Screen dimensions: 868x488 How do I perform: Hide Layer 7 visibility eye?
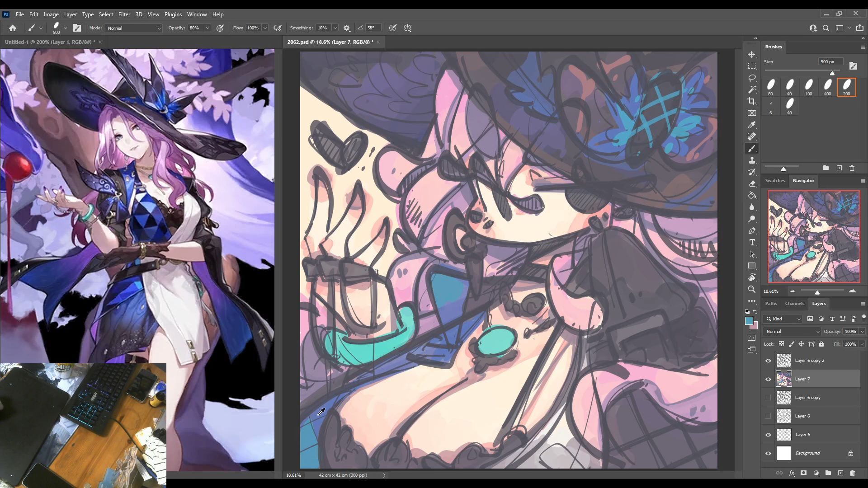click(x=768, y=379)
